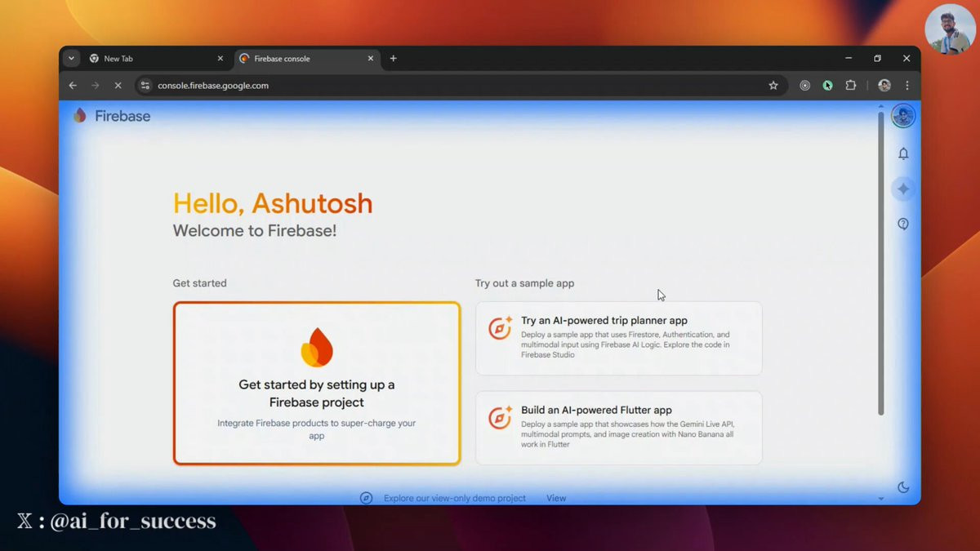Open Chrome profile avatar in toolbar
This screenshot has width=980, height=551.
click(x=884, y=85)
